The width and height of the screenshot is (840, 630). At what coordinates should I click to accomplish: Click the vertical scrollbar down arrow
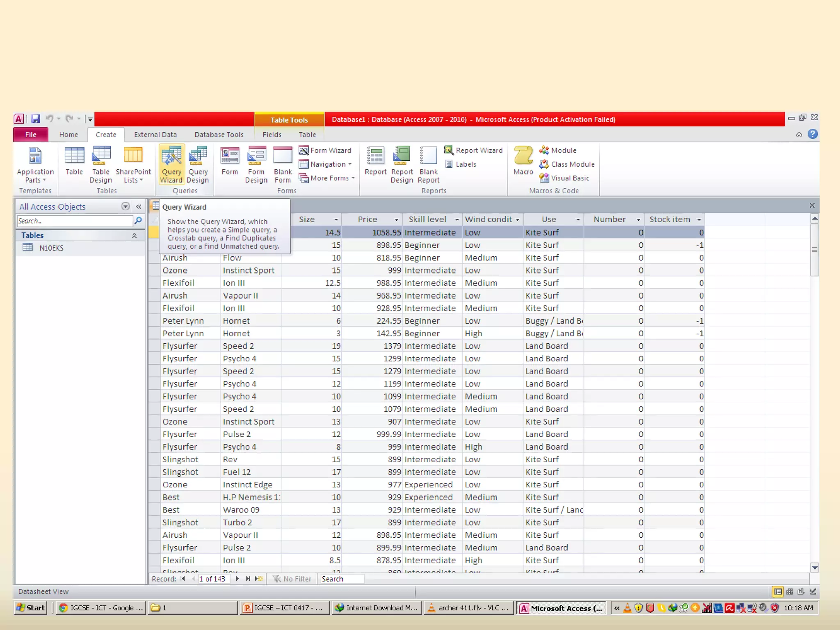pos(815,568)
